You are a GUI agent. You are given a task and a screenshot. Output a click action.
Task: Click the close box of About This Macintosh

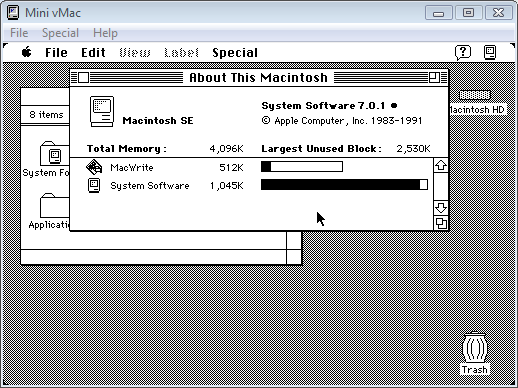83,78
